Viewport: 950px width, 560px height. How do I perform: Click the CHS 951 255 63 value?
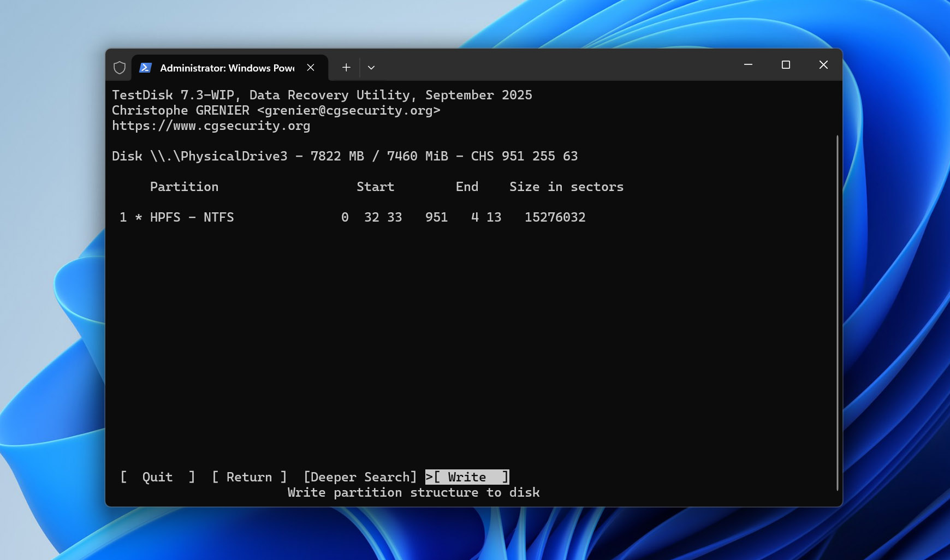tap(524, 156)
